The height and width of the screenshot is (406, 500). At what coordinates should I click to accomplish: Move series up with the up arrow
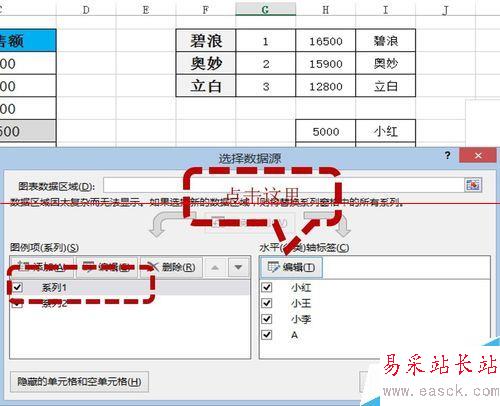coord(215,267)
